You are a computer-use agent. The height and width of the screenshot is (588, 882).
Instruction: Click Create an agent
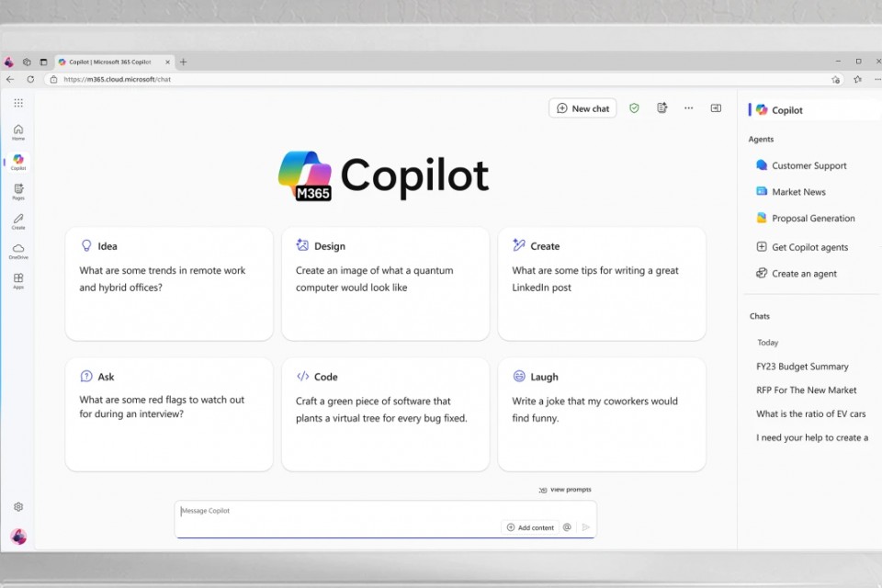click(797, 274)
